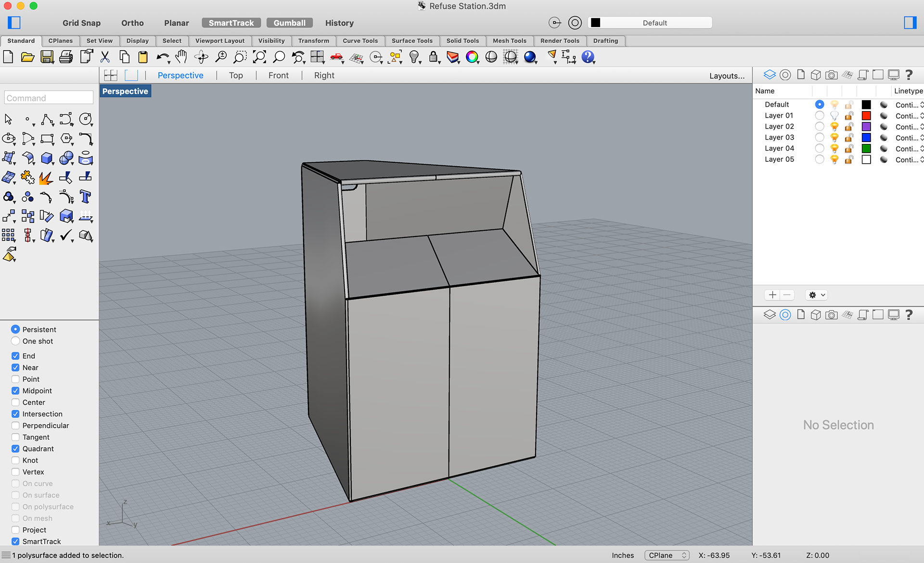This screenshot has width=924, height=563.
Task: Switch to the Right viewport tab
Action: [324, 75]
